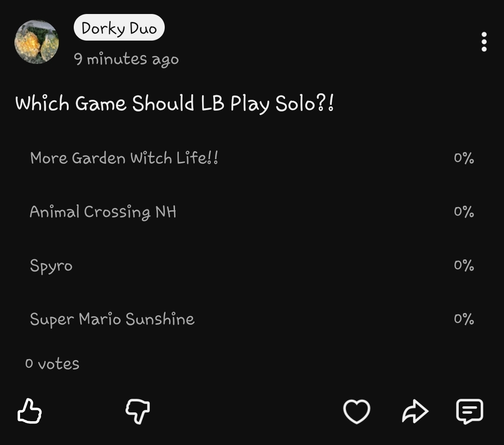The image size is (504, 445).
Task: Tap the '0 votes' count label
Action: (x=52, y=363)
